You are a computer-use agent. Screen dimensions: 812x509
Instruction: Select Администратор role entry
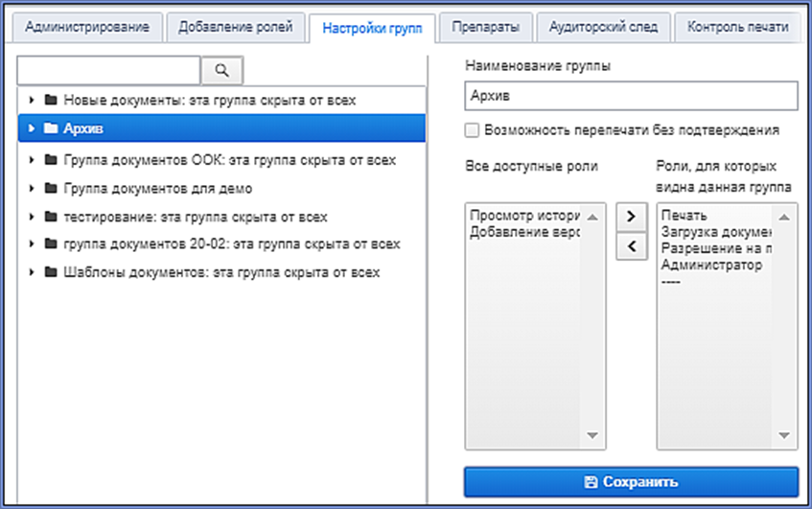[x=711, y=266]
